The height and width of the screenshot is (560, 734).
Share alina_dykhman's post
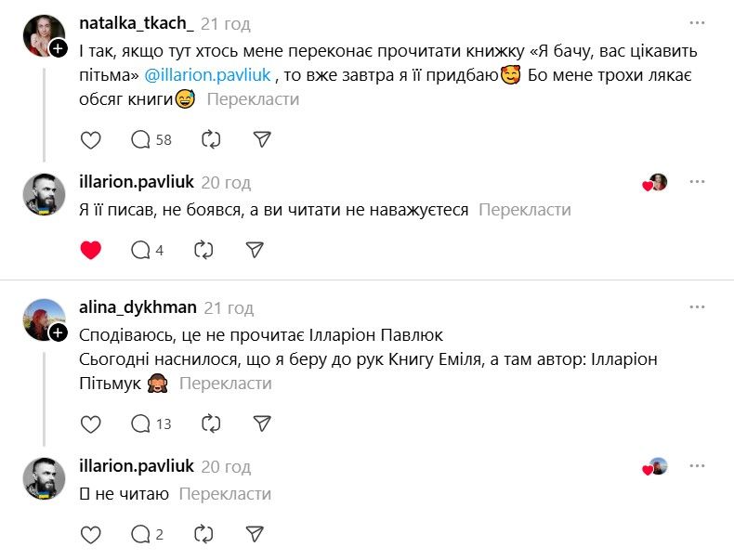[262, 423]
